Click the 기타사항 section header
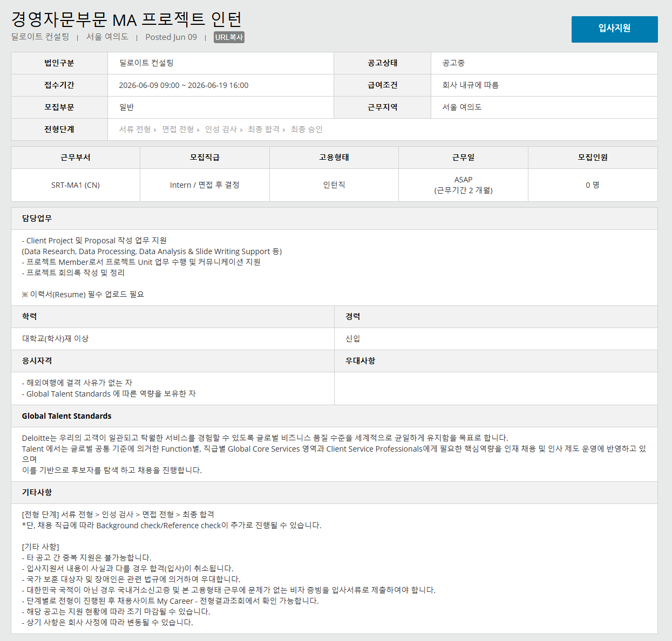This screenshot has height=641, width=672. click(x=334, y=493)
